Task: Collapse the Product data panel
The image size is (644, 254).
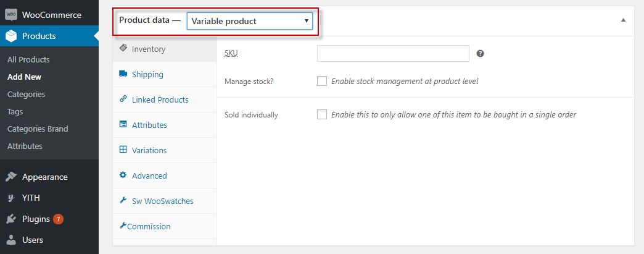Action: coord(624,20)
